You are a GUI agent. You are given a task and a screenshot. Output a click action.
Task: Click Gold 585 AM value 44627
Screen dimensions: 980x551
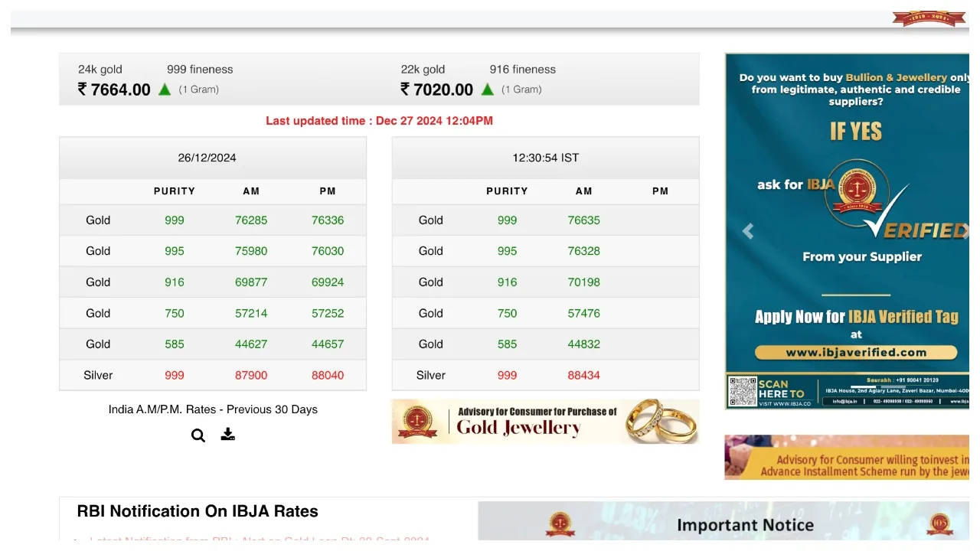(x=251, y=344)
